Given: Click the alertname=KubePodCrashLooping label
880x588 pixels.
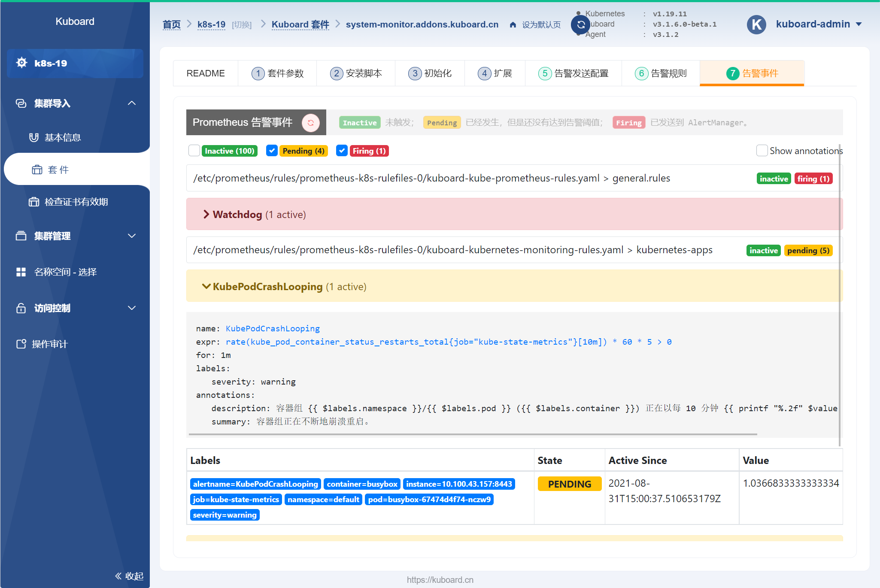Looking at the screenshot, I should [x=255, y=484].
